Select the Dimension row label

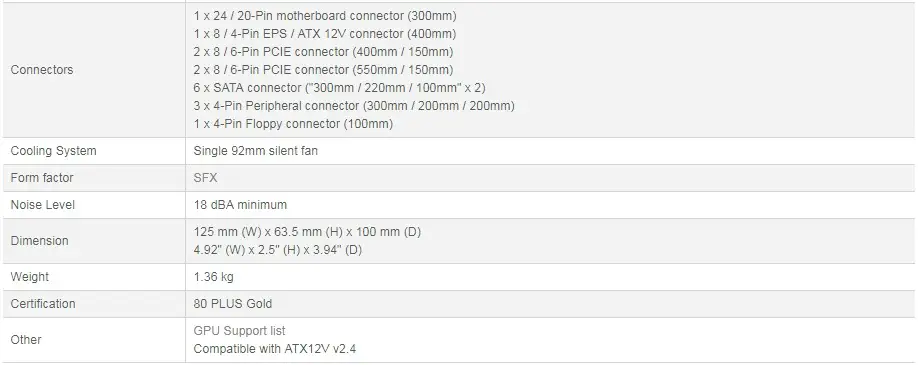tap(39, 241)
